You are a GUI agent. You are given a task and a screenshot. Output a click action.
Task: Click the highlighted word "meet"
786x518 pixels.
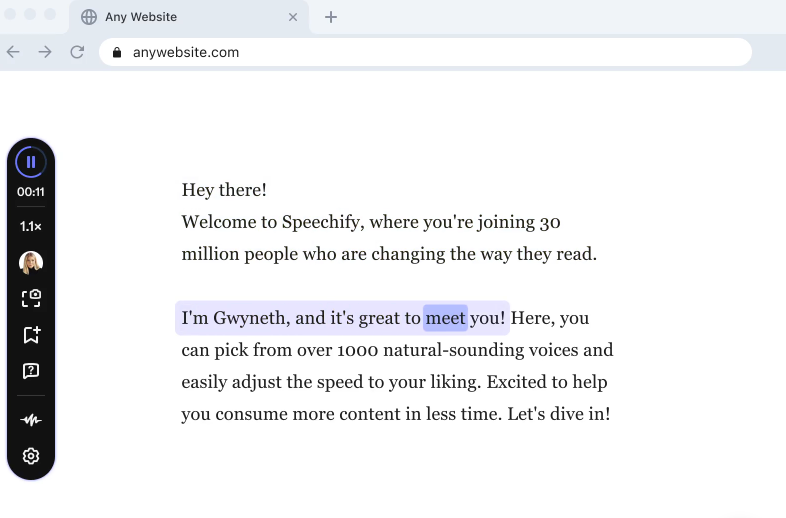coord(446,318)
